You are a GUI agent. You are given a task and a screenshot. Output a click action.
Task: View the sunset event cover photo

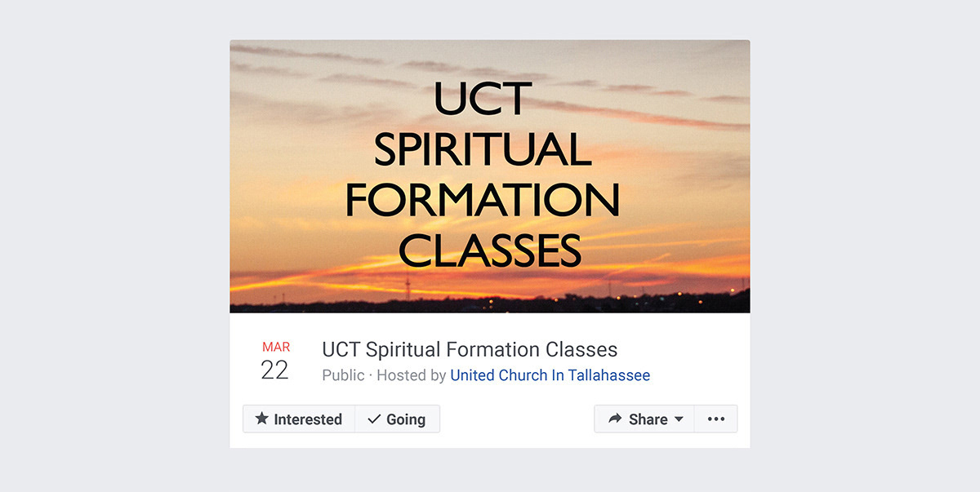(x=490, y=176)
